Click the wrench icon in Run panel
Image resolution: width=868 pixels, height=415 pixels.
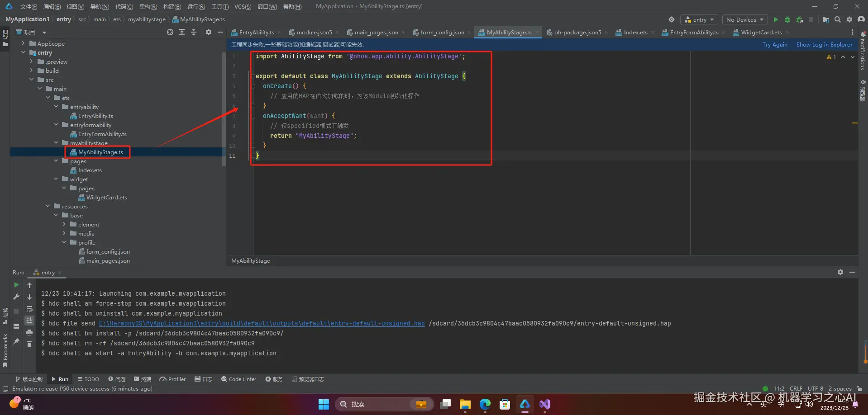[16, 297]
